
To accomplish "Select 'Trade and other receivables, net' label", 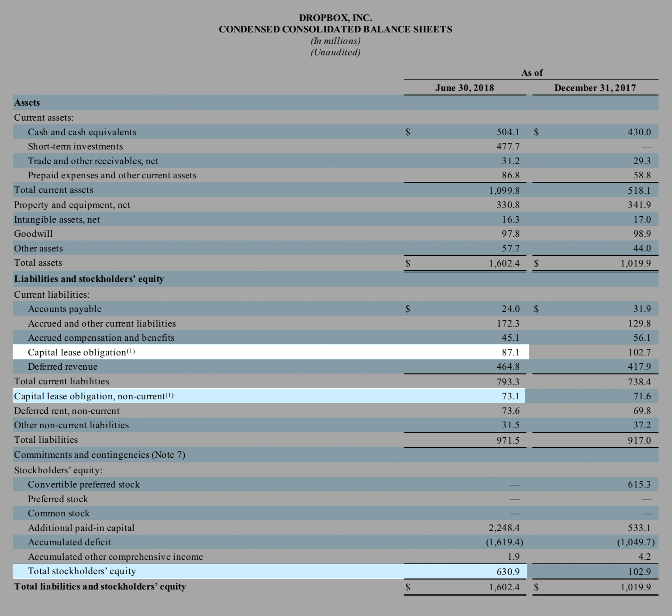I will (93, 161).
